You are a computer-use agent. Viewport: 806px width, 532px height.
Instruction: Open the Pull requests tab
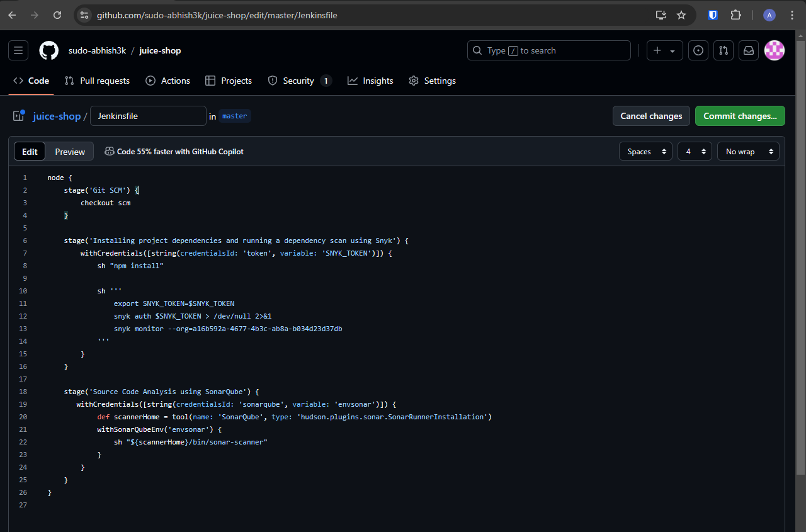(x=97, y=81)
